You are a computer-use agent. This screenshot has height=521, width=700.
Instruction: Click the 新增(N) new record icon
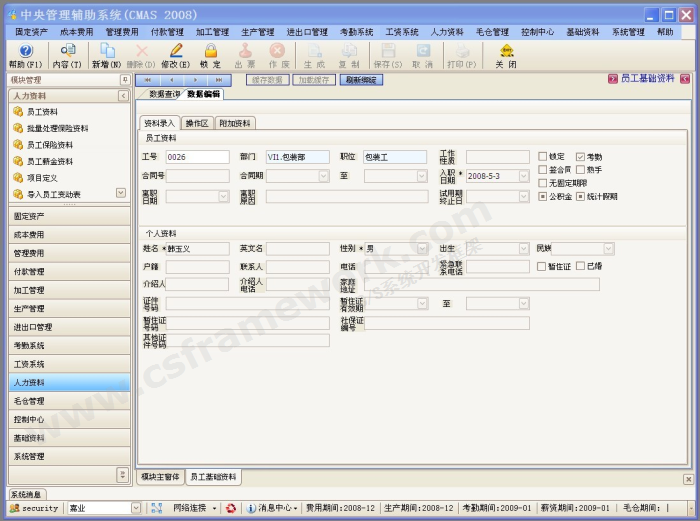coord(106,51)
